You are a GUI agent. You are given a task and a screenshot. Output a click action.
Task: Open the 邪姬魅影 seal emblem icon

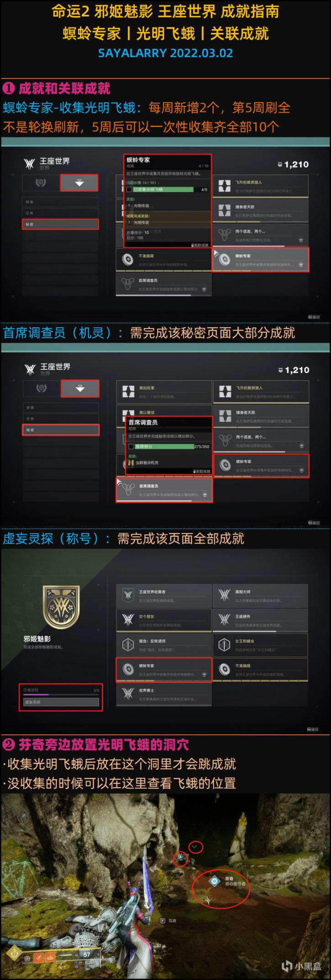61,607
